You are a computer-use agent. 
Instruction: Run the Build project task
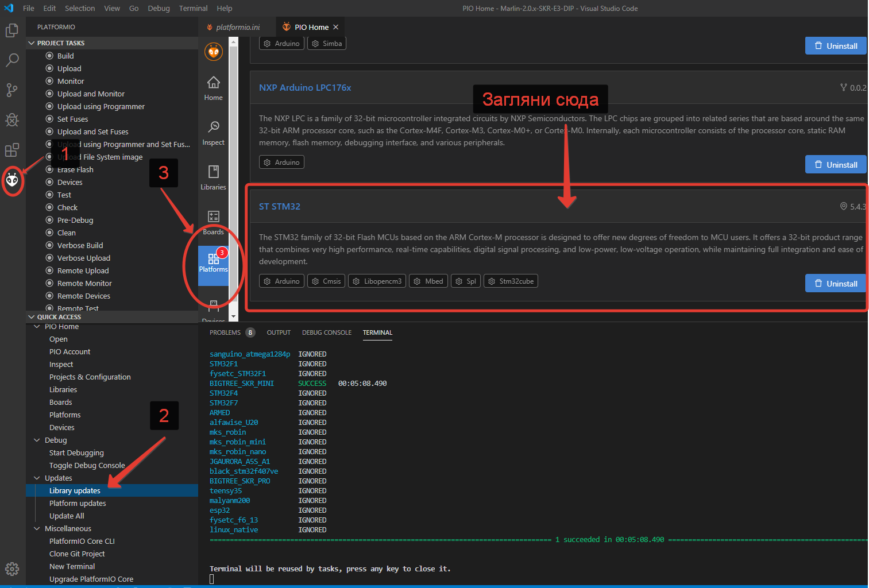pos(65,56)
